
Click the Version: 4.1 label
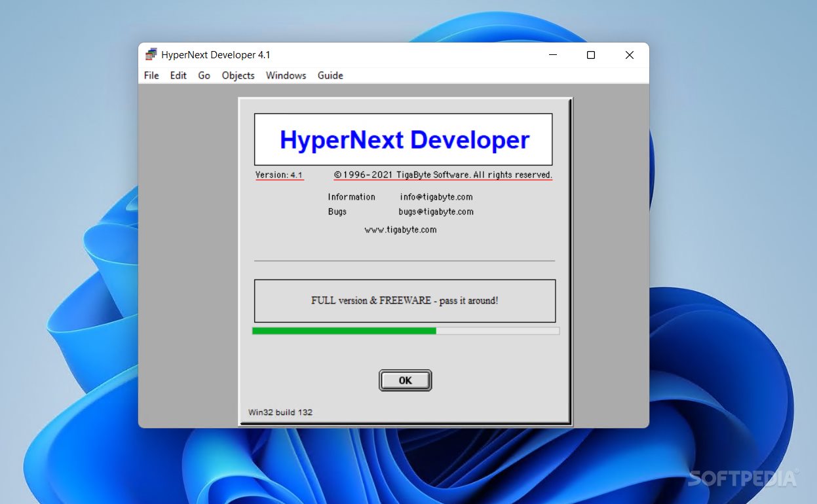pos(279,175)
